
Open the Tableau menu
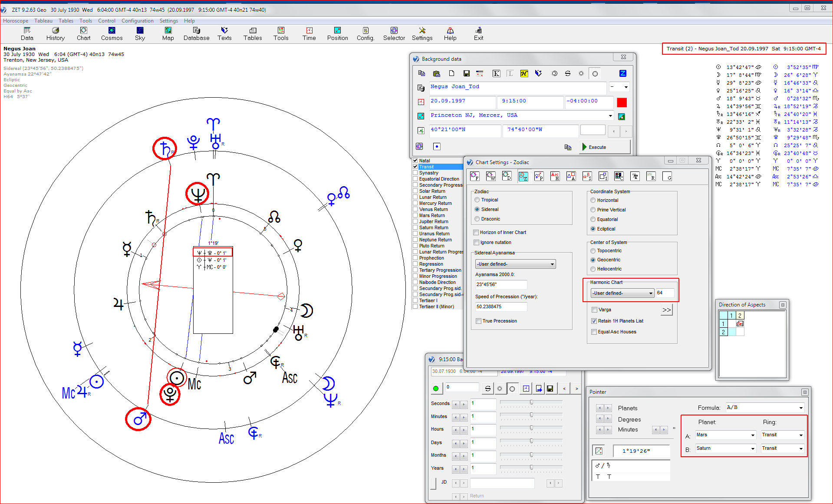pyautogui.click(x=43, y=21)
